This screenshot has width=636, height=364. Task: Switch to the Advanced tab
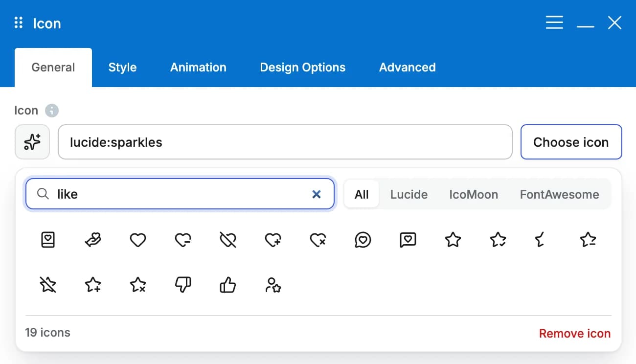click(x=408, y=68)
